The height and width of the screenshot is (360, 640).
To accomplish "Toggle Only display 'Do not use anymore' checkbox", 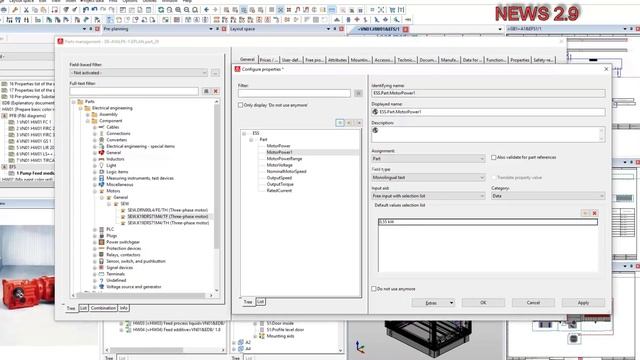I will tap(241, 105).
